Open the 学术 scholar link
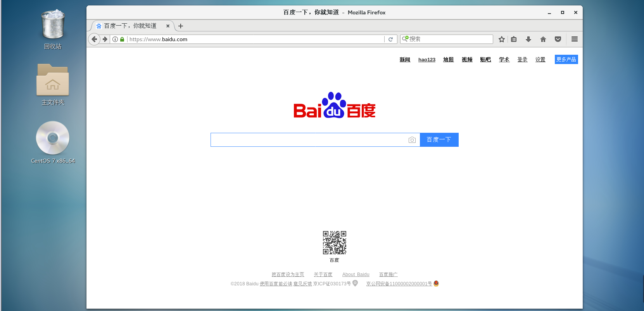Image resolution: width=644 pixels, height=311 pixels. (504, 59)
